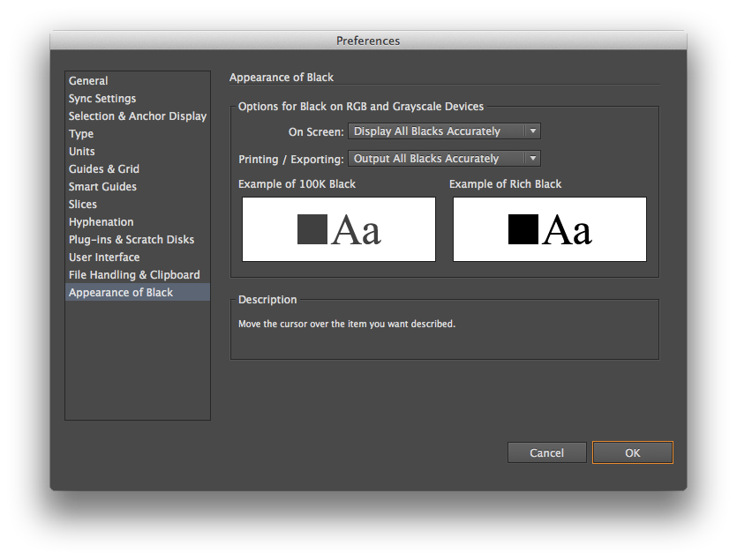Click the Printing / Exporting dropdown arrow

click(x=533, y=159)
